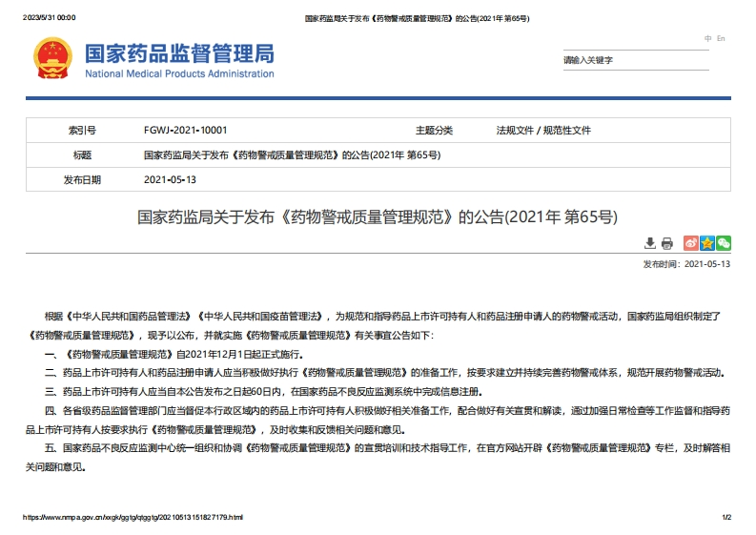Share to QQ Zone star icon
This screenshot has width=756, height=535.
[x=707, y=243]
